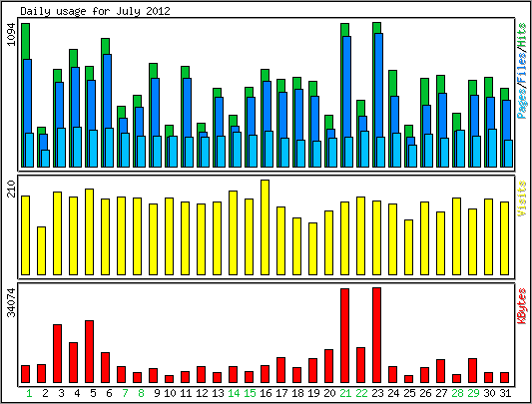Select the red KBytes bar for day 3

tap(57, 354)
